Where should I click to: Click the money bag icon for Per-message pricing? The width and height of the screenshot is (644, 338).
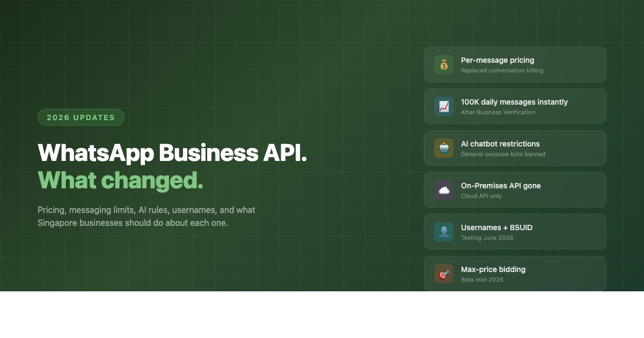[444, 64]
